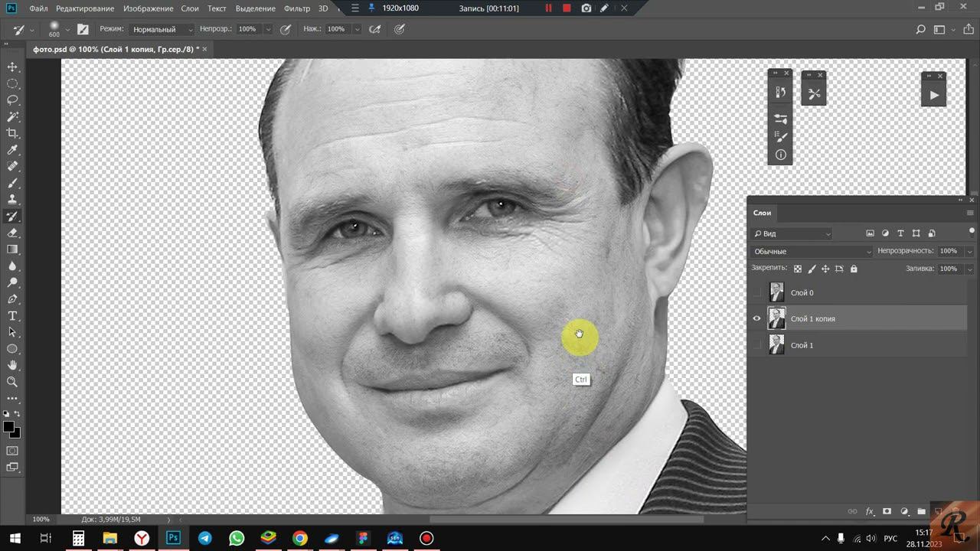Select the Dodge tool
Screen dimensions: 980x551
coord(12,282)
